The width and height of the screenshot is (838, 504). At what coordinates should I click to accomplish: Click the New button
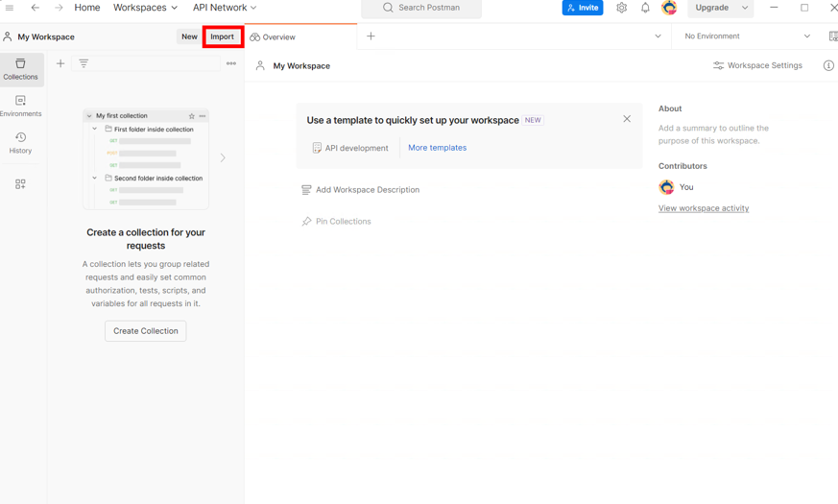[189, 36]
